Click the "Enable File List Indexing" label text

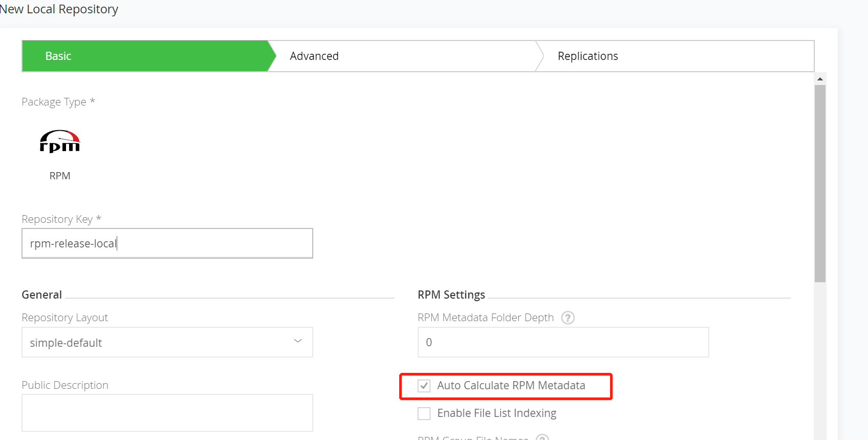(x=496, y=413)
